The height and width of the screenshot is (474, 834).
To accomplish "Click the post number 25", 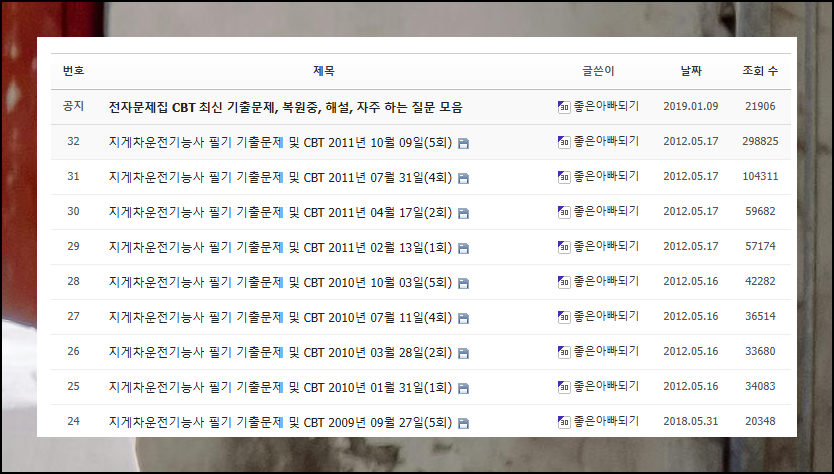I will [x=73, y=386].
